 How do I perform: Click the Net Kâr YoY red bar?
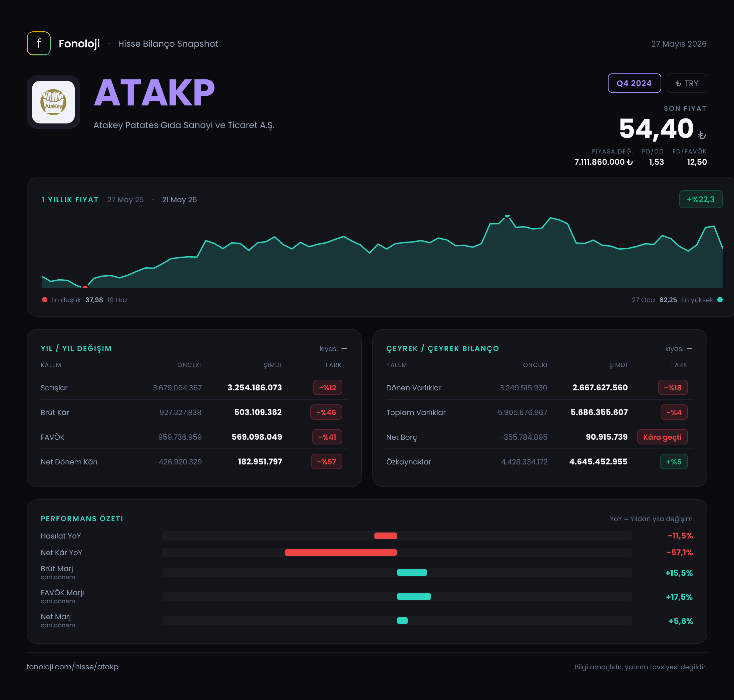tap(341, 552)
